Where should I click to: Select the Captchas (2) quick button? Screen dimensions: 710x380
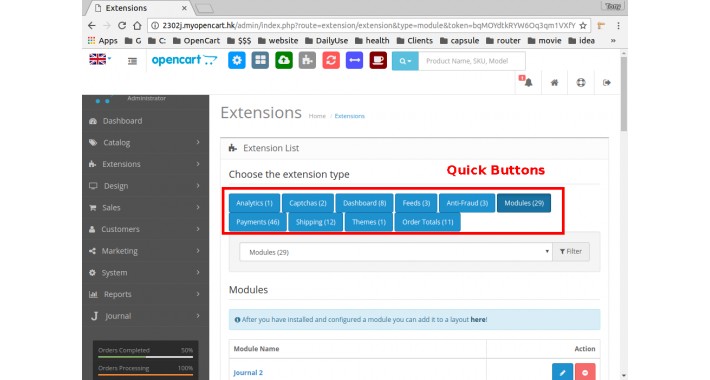(308, 203)
